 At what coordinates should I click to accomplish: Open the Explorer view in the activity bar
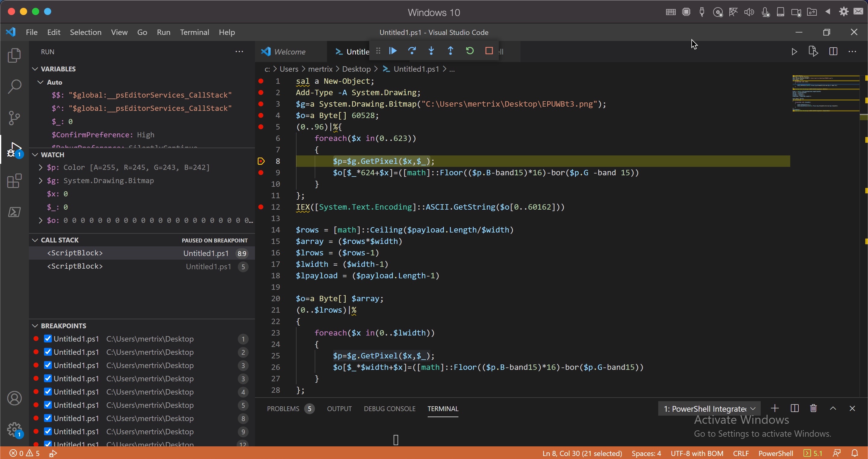point(14,55)
